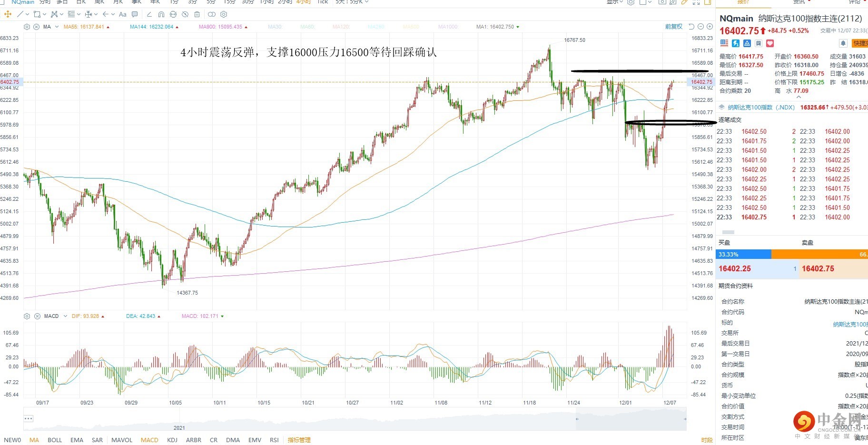Close the MACD indicator panel
This screenshot has height=445, width=868.
pos(37,316)
